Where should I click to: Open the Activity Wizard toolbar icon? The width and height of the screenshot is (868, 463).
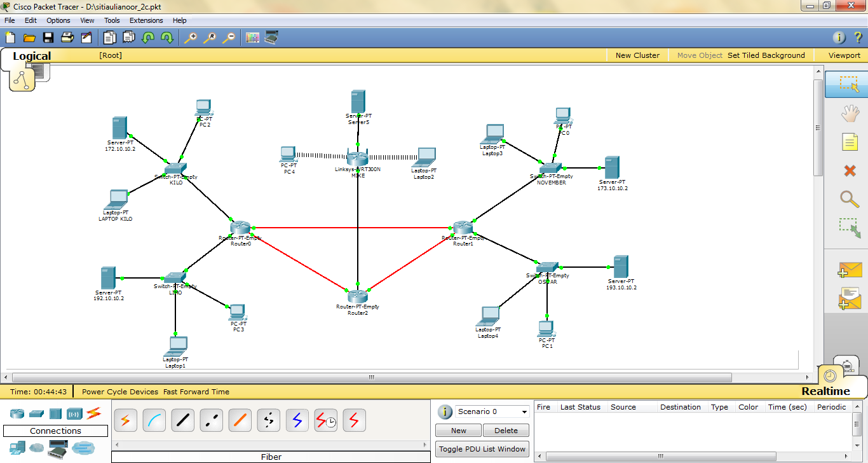coord(86,38)
